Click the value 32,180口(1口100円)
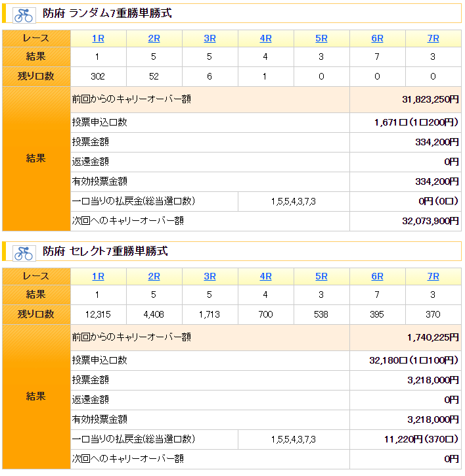This screenshot has width=465, height=476. coord(414,360)
